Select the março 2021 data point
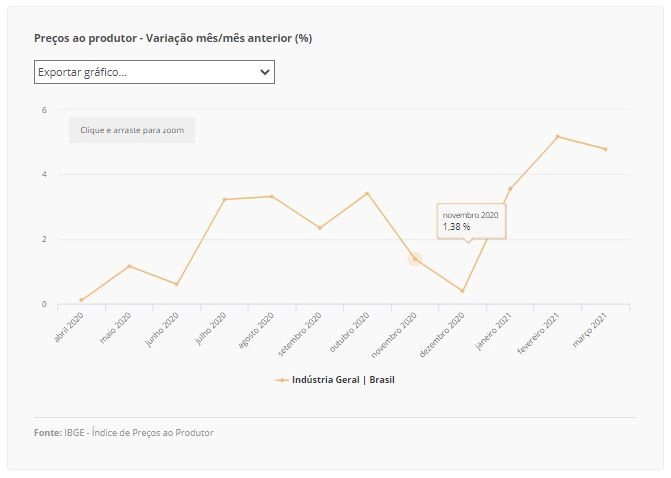 [606, 149]
